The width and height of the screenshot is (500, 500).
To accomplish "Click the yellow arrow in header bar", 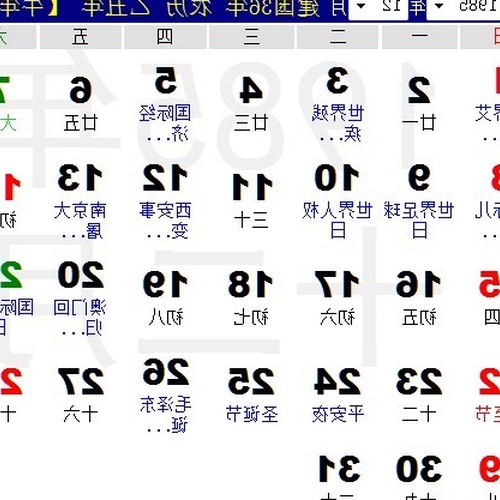I will tap(52, 8).
